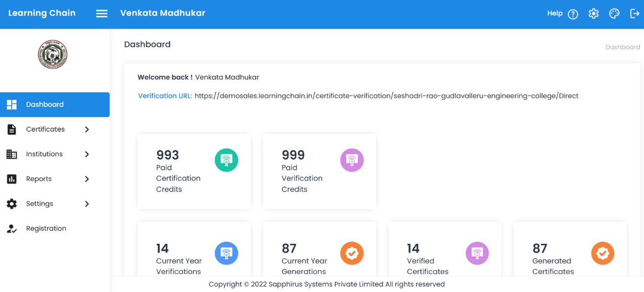This screenshot has width=644, height=292.
Task: Click the Learning Chain brand title
Action: tap(42, 13)
